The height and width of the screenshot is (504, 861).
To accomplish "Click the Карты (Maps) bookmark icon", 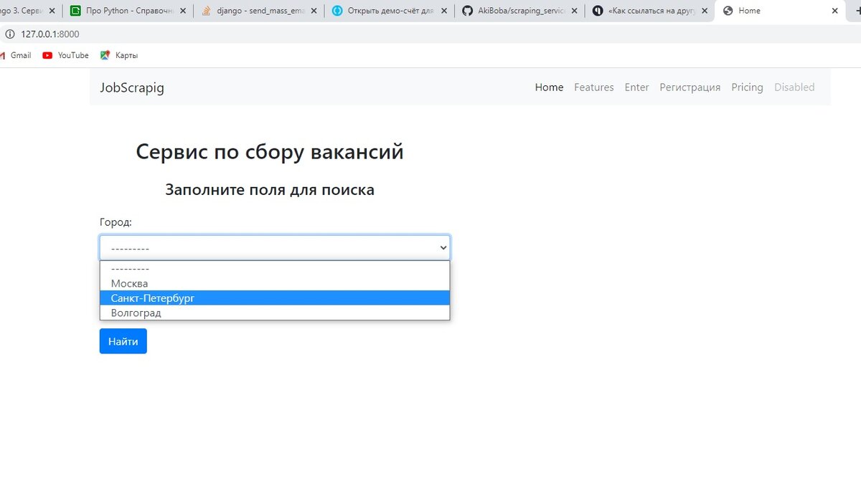I will [104, 55].
